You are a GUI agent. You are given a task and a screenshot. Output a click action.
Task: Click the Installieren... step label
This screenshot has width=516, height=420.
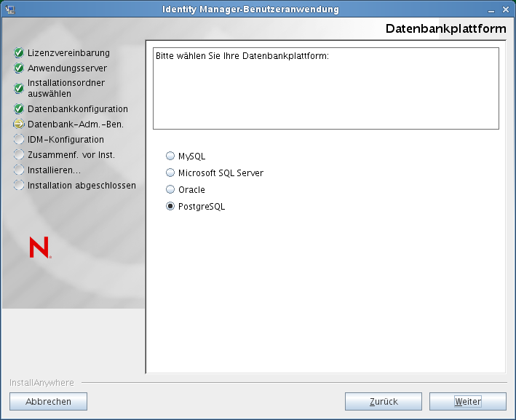pyautogui.click(x=55, y=170)
